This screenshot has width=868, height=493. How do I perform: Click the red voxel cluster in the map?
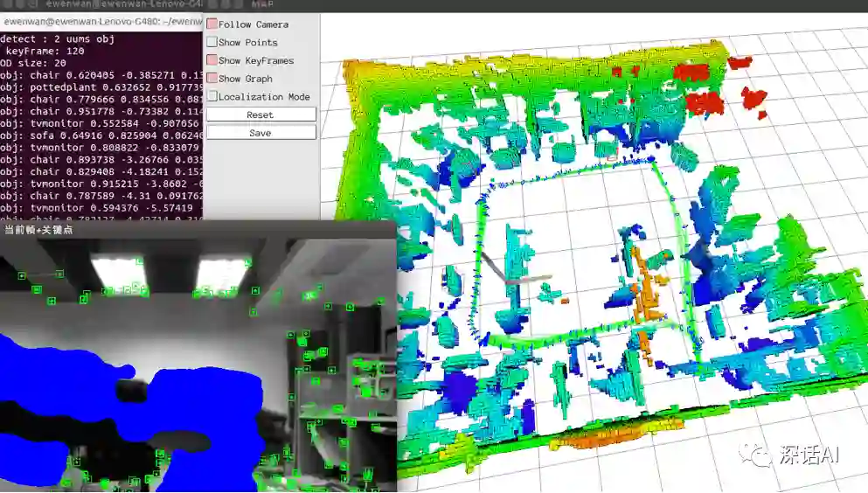(704, 101)
